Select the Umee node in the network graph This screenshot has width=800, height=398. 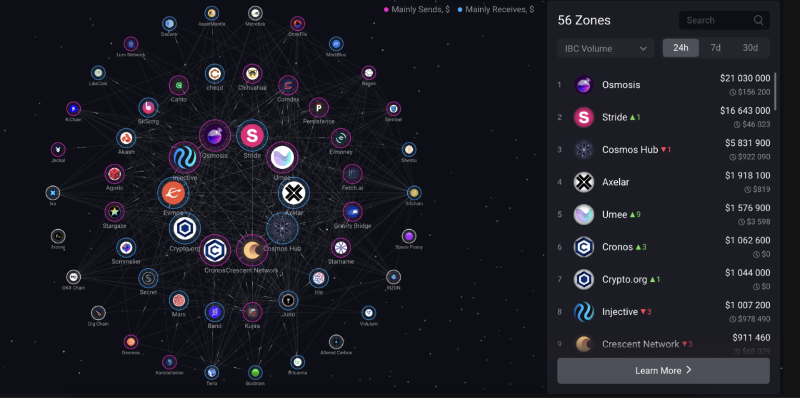(x=282, y=157)
